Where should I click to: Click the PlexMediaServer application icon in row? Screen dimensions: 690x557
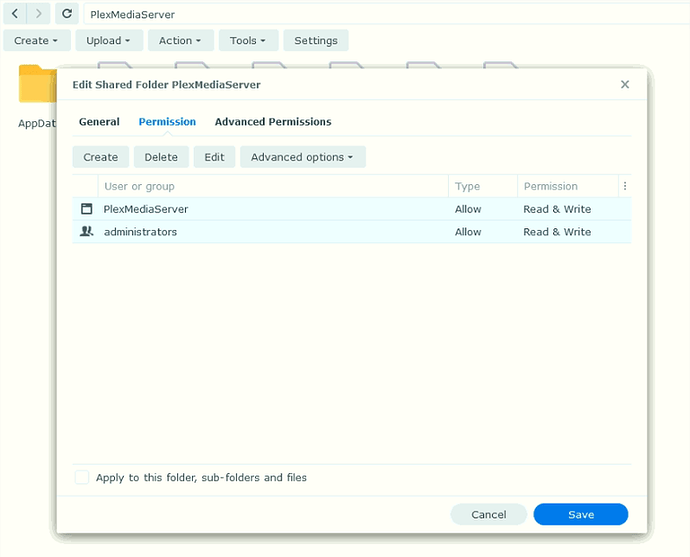click(x=87, y=209)
